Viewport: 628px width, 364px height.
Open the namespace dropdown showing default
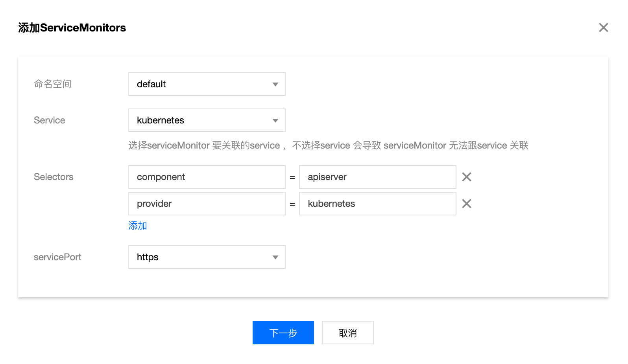207,84
